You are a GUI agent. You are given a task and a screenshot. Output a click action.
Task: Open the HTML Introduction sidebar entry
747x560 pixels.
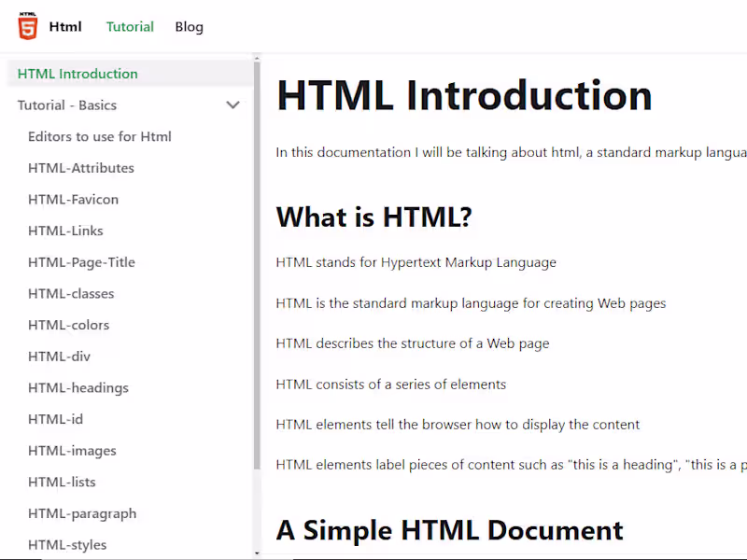pyautogui.click(x=77, y=73)
